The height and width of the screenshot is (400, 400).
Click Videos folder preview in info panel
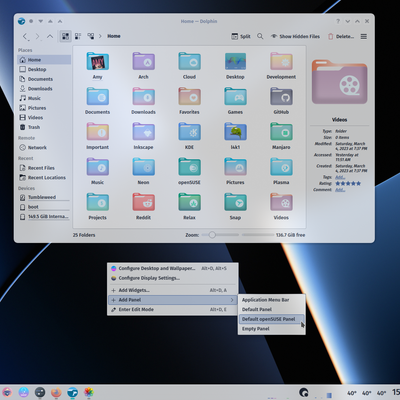339,82
